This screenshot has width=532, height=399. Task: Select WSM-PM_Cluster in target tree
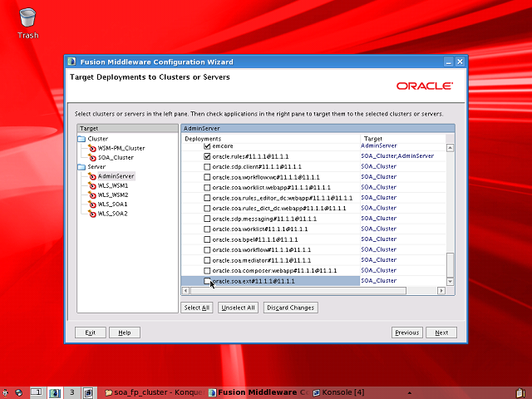(121, 148)
